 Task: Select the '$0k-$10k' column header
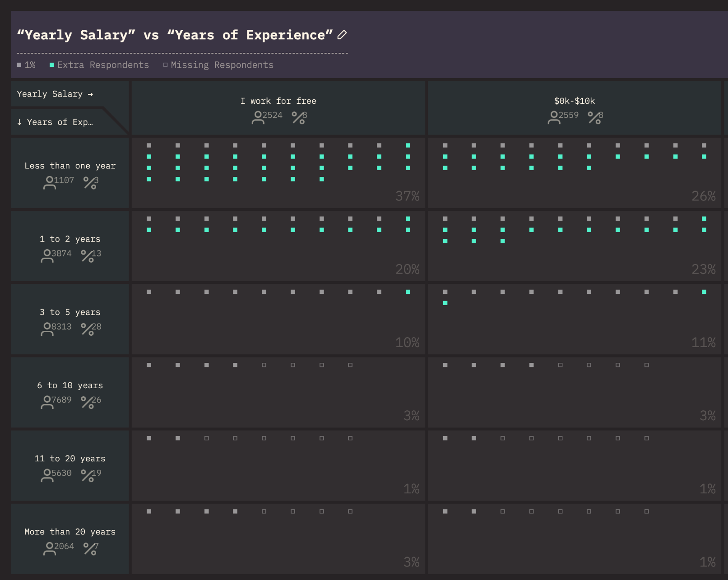(574, 101)
